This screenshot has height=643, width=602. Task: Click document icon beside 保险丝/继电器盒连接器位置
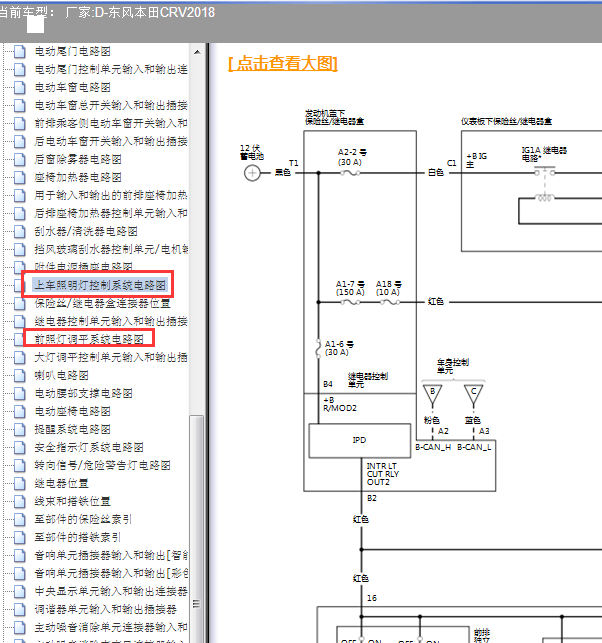[x=19, y=303]
